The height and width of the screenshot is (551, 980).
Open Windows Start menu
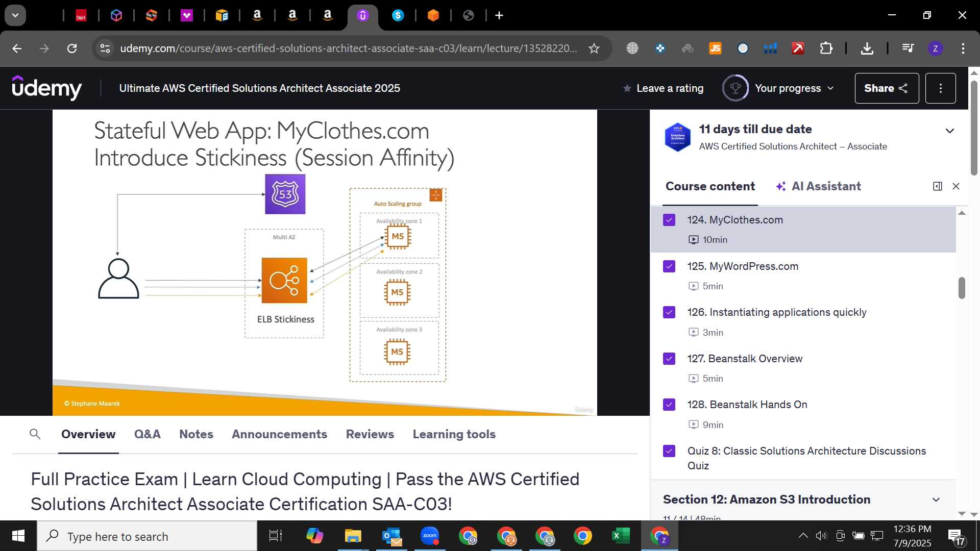[18, 536]
